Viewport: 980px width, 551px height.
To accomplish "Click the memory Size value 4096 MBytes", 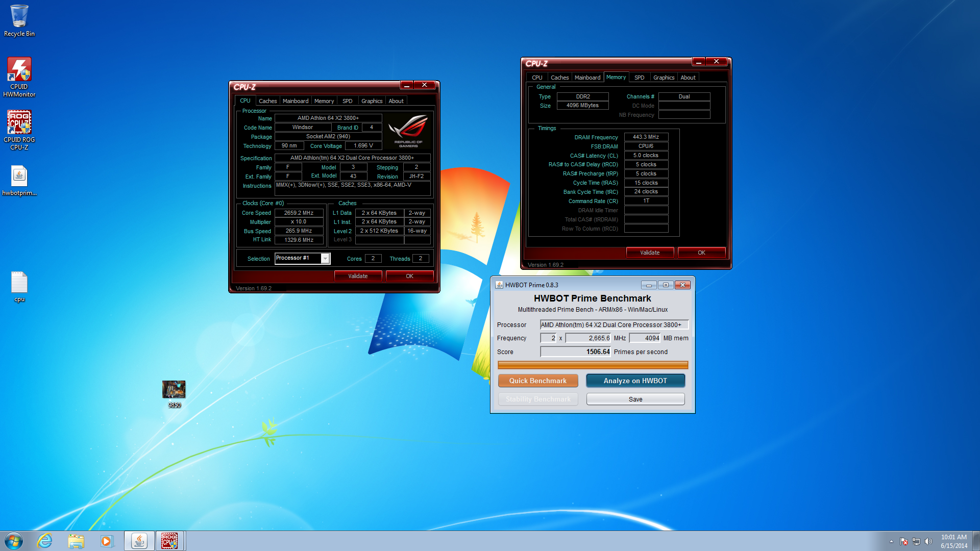I will [582, 105].
